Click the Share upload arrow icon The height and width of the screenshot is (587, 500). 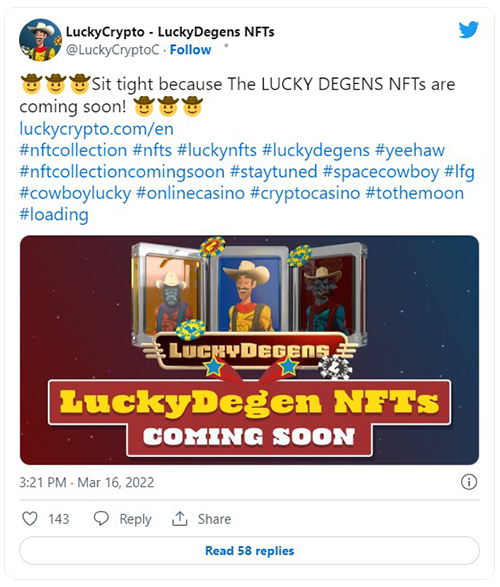click(x=180, y=519)
